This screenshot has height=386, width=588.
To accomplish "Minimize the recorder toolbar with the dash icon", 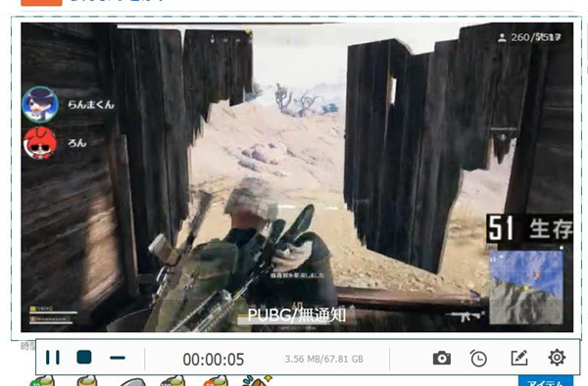I will coord(118,358).
